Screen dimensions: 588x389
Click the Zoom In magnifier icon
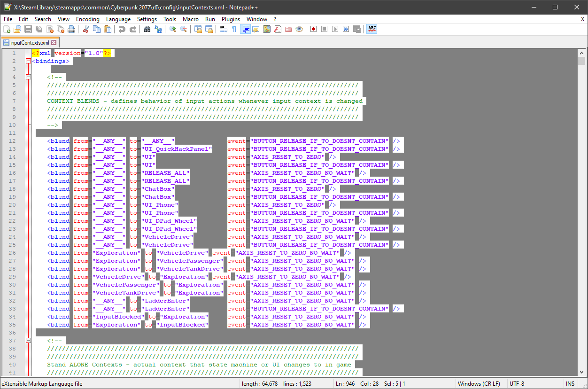[x=173, y=29]
